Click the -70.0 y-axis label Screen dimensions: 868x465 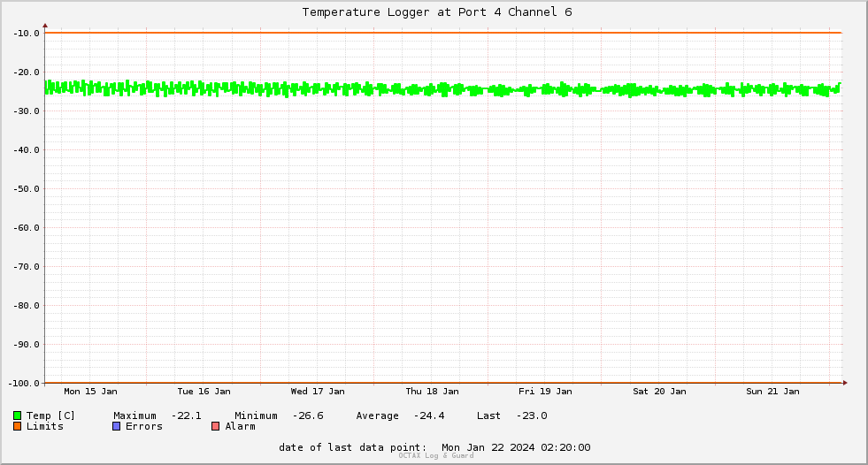tap(27, 266)
